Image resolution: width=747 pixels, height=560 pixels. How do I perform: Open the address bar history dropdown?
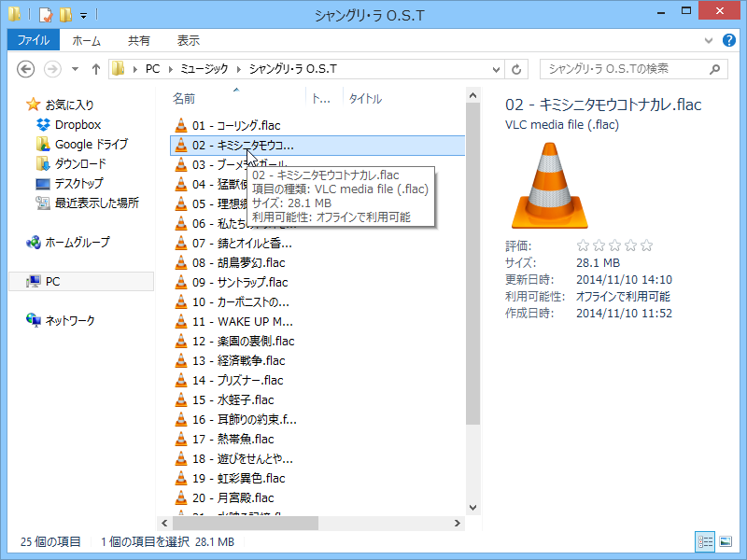coord(496,68)
